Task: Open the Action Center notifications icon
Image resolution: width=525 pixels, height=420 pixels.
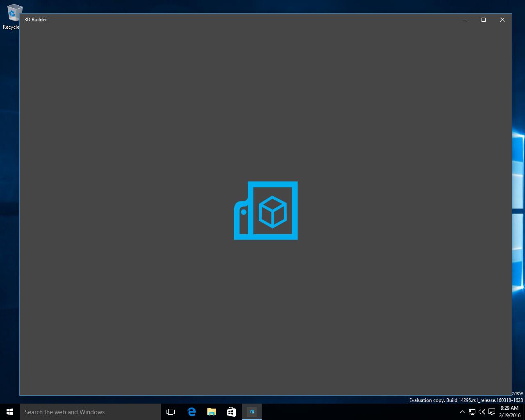Action: [492, 412]
